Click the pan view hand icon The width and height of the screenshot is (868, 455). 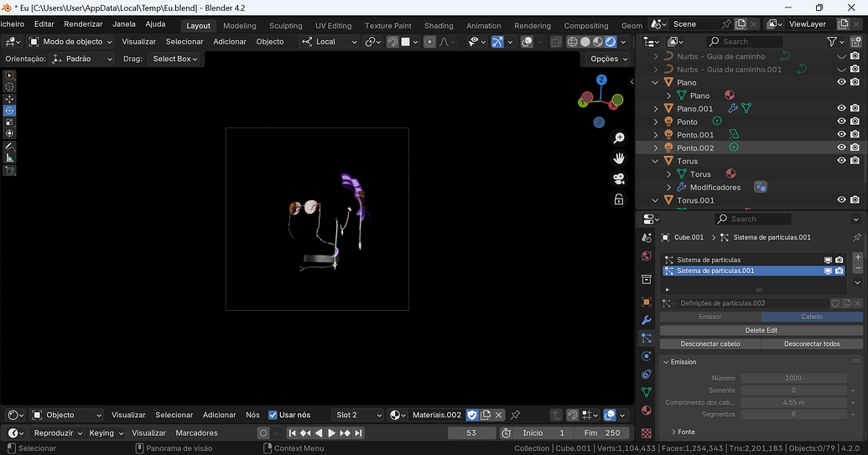619,158
